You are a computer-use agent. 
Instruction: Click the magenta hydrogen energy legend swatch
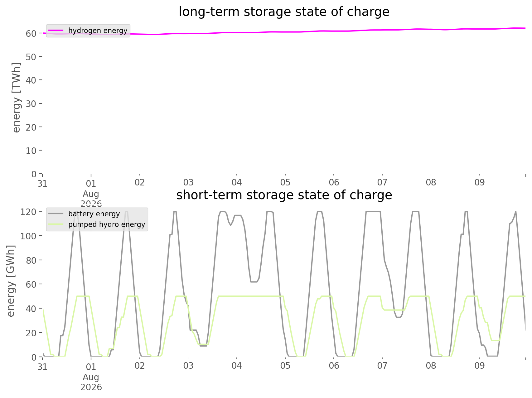tap(56, 31)
